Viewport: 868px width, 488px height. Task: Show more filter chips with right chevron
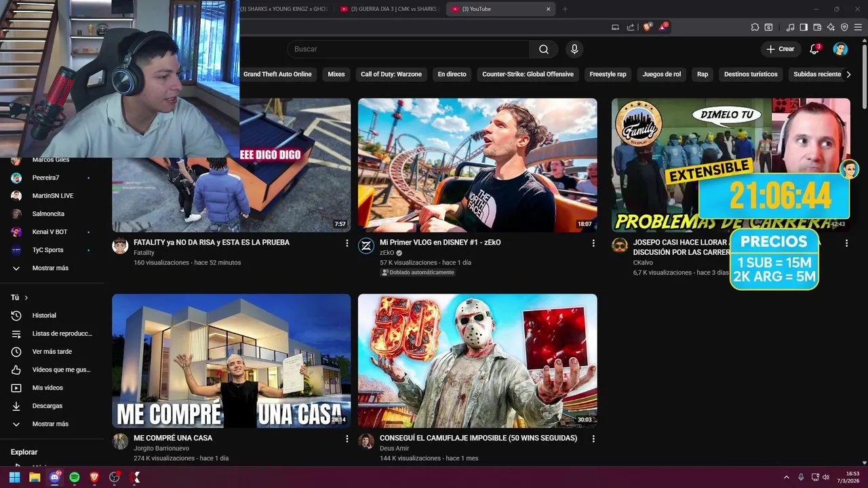[848, 74]
